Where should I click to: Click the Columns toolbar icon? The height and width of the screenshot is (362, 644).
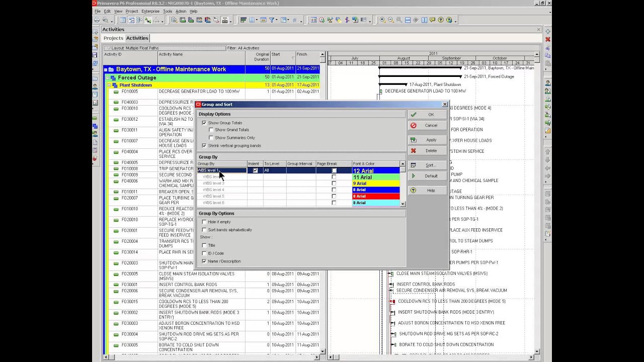click(252, 20)
